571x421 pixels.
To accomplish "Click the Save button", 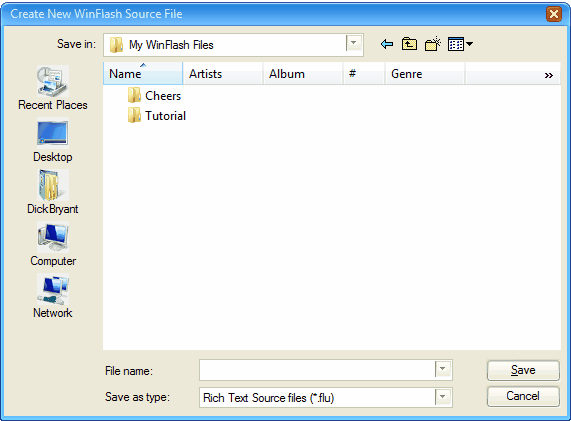I will (523, 370).
